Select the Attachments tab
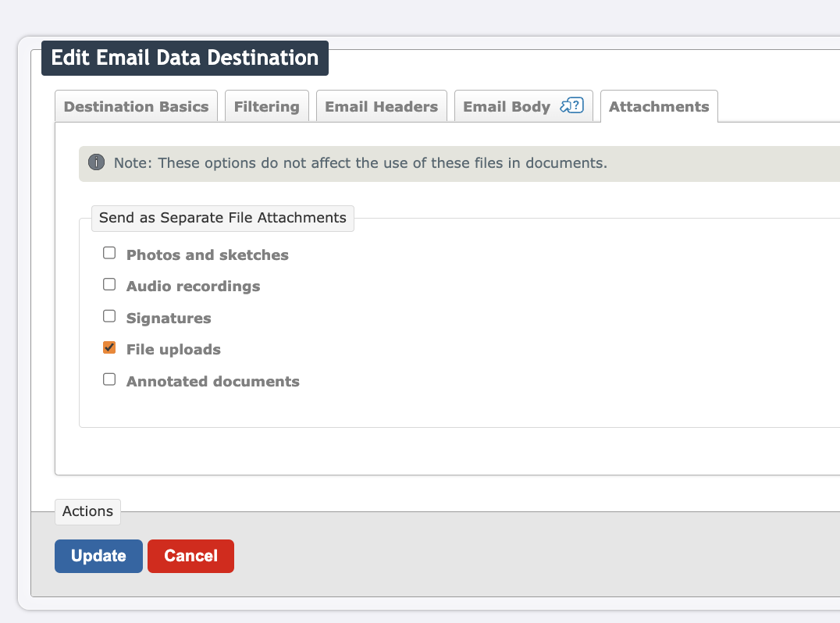 (x=659, y=107)
